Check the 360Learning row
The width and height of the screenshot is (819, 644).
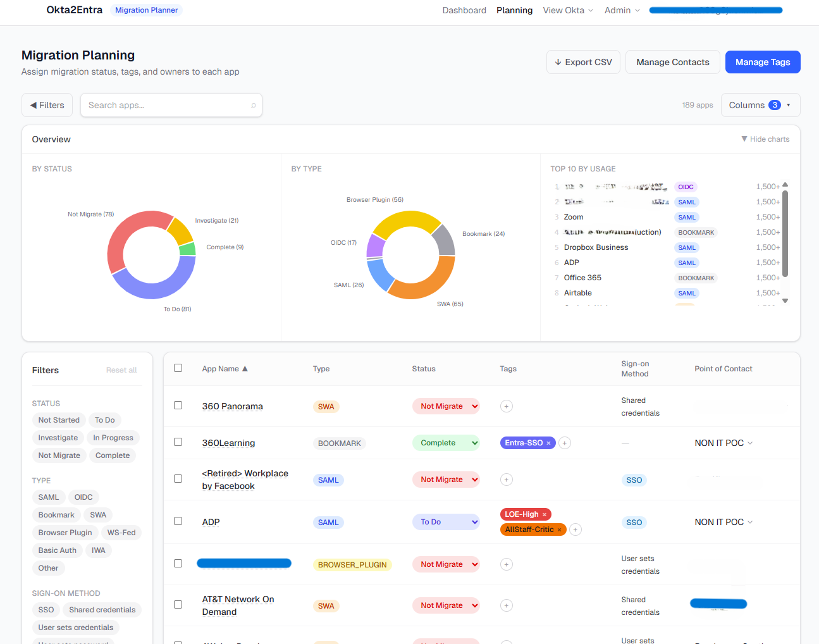pyautogui.click(x=178, y=442)
